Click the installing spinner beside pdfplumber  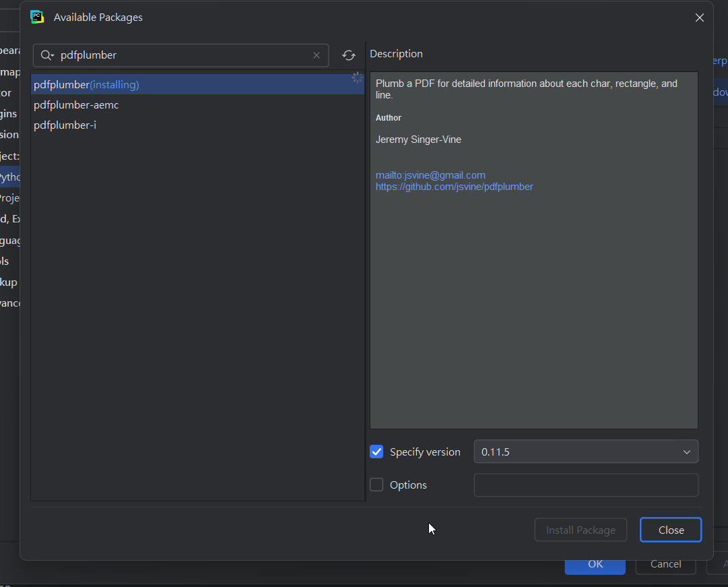pos(357,78)
